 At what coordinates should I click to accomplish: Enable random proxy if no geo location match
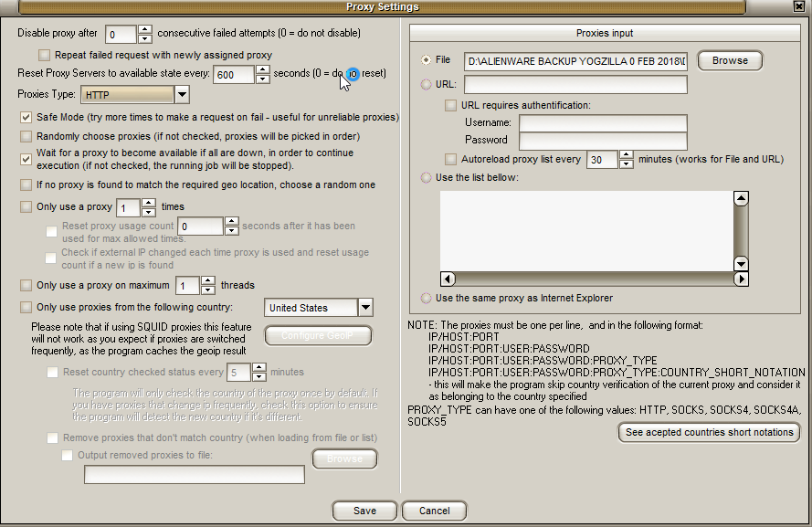26,184
